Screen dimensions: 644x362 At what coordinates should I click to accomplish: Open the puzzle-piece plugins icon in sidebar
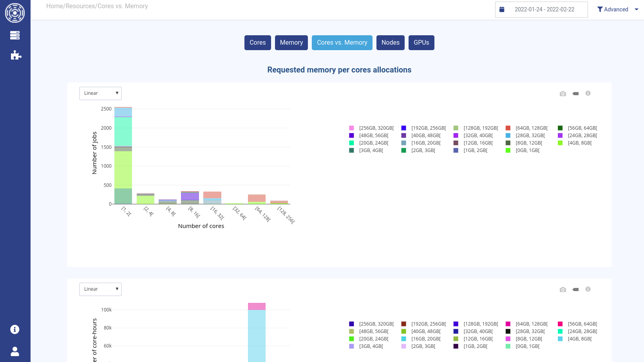(x=16, y=55)
